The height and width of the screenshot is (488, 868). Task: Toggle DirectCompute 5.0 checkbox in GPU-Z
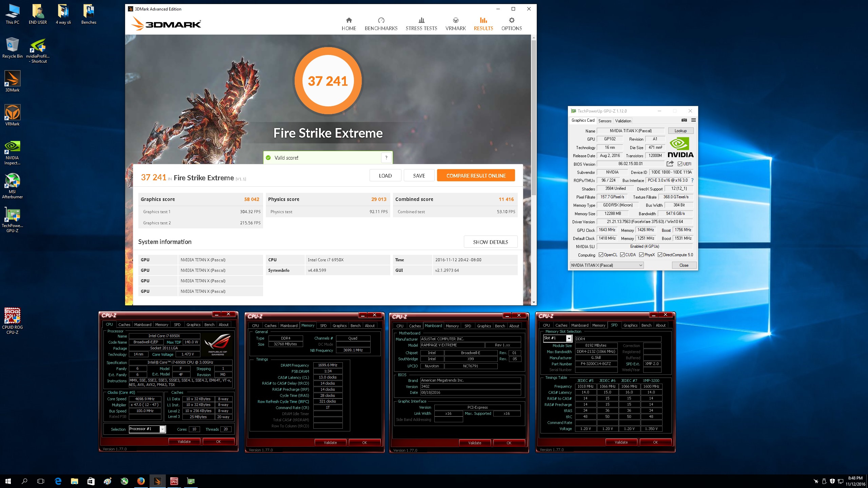[660, 255]
